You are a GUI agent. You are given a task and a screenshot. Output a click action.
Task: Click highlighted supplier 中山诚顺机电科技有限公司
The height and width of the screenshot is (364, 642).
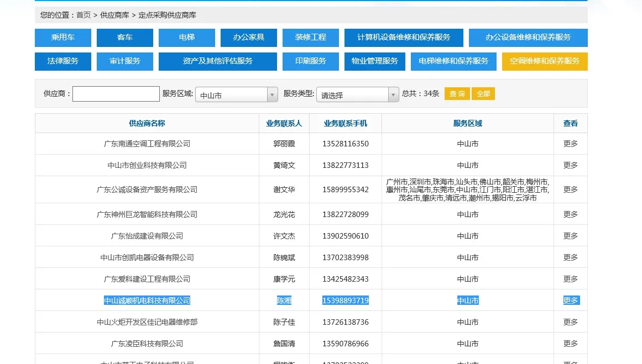(147, 300)
